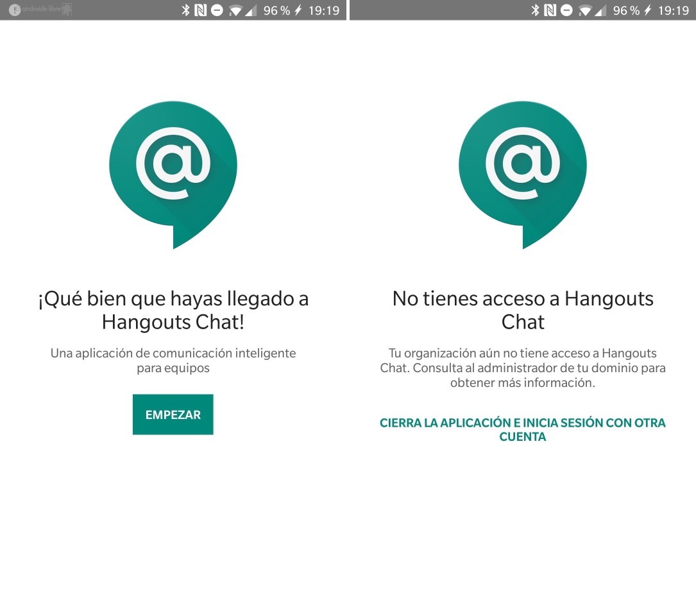Tap the charging bolt icon on the welcome screen

point(298,10)
